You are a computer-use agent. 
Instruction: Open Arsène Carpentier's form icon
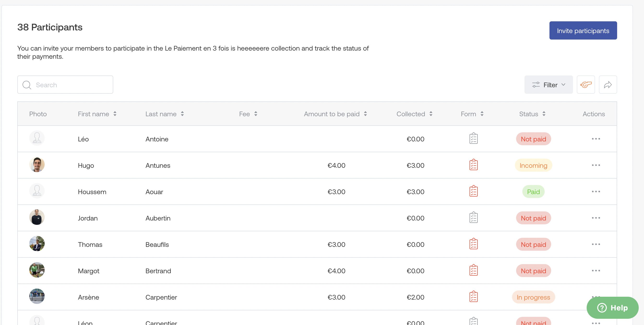473,297
